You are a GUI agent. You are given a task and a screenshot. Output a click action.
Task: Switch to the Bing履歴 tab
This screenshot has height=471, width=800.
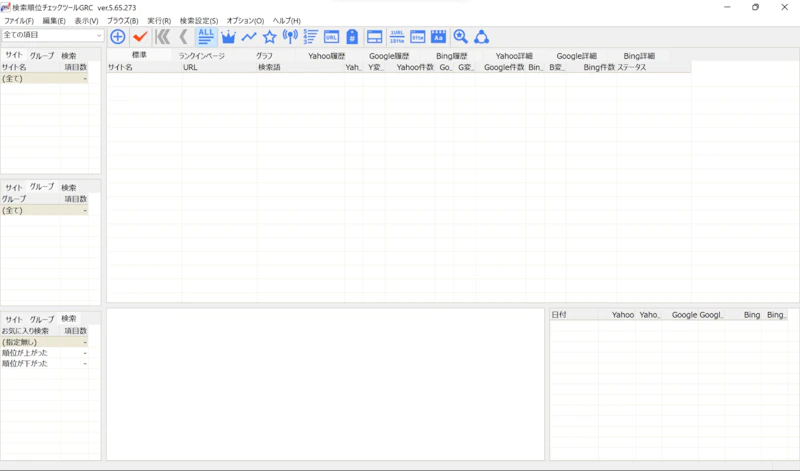452,56
